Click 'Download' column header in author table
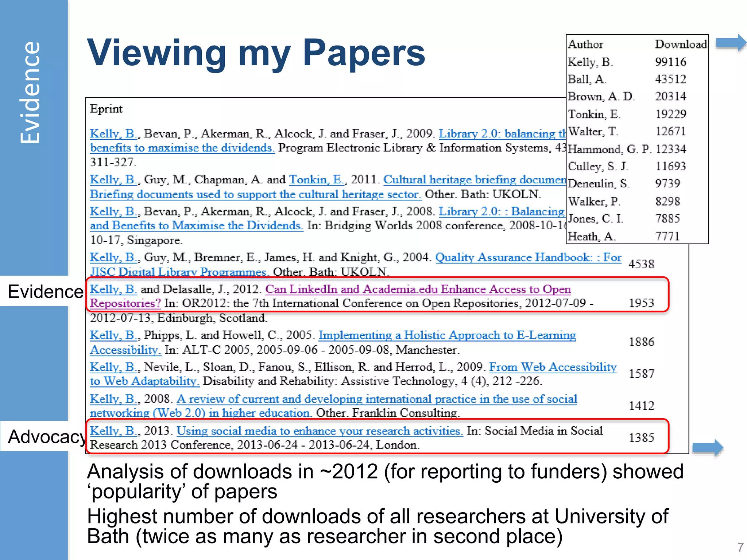747x560 pixels. click(x=681, y=44)
